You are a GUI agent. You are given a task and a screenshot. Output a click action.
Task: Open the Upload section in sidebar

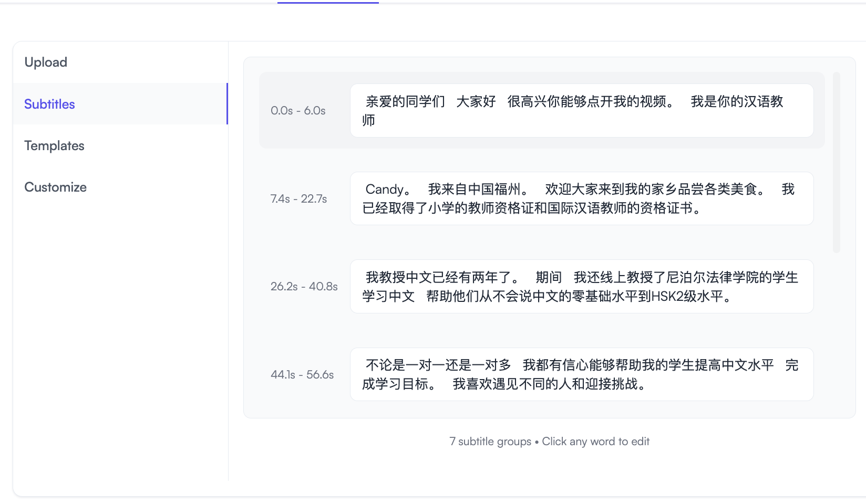(46, 62)
